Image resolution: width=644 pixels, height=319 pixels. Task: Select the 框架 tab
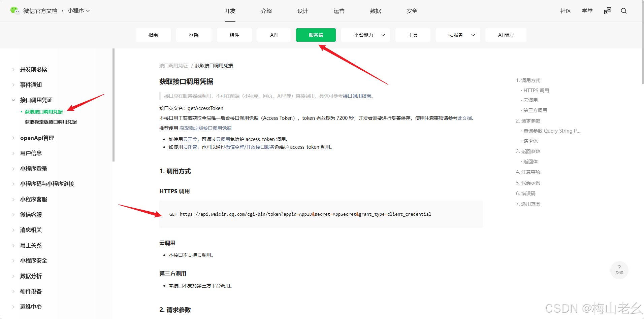194,35
